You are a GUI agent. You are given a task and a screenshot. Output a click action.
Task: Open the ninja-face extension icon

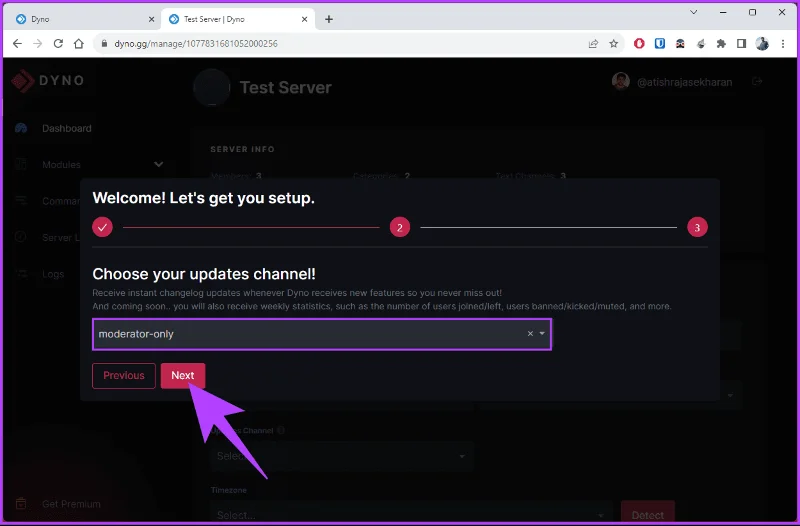pos(680,43)
